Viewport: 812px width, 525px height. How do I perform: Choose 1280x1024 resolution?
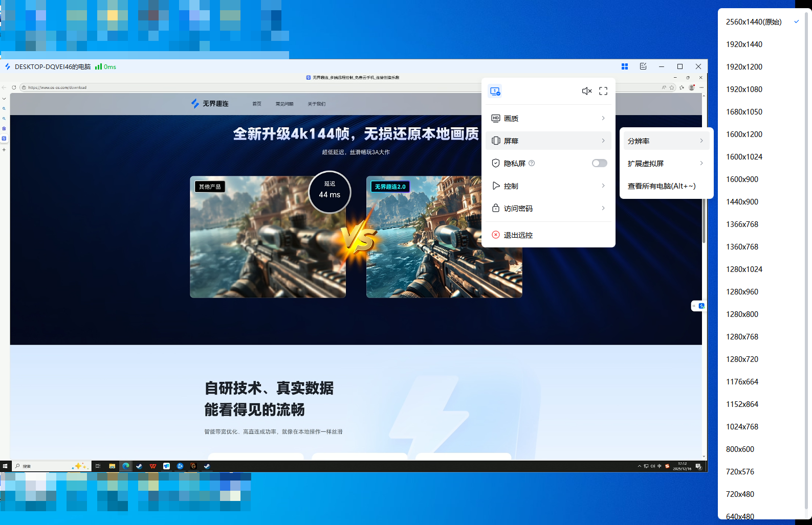tap(762, 269)
